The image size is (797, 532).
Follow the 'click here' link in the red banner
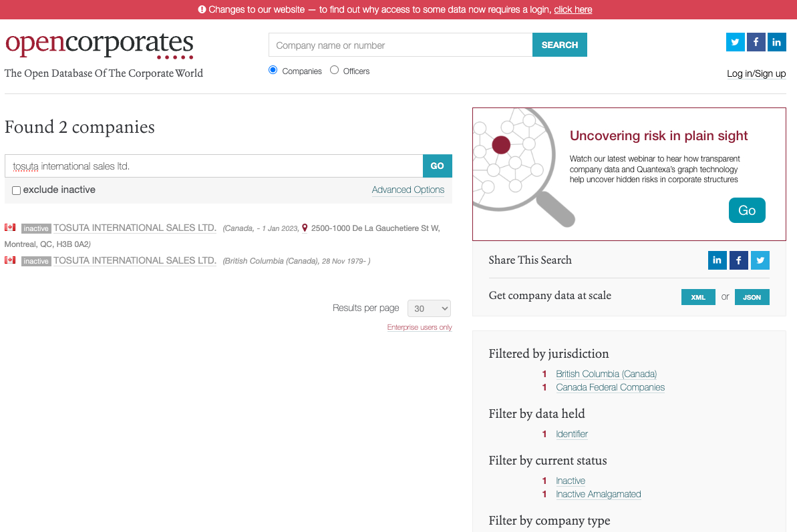573,9
